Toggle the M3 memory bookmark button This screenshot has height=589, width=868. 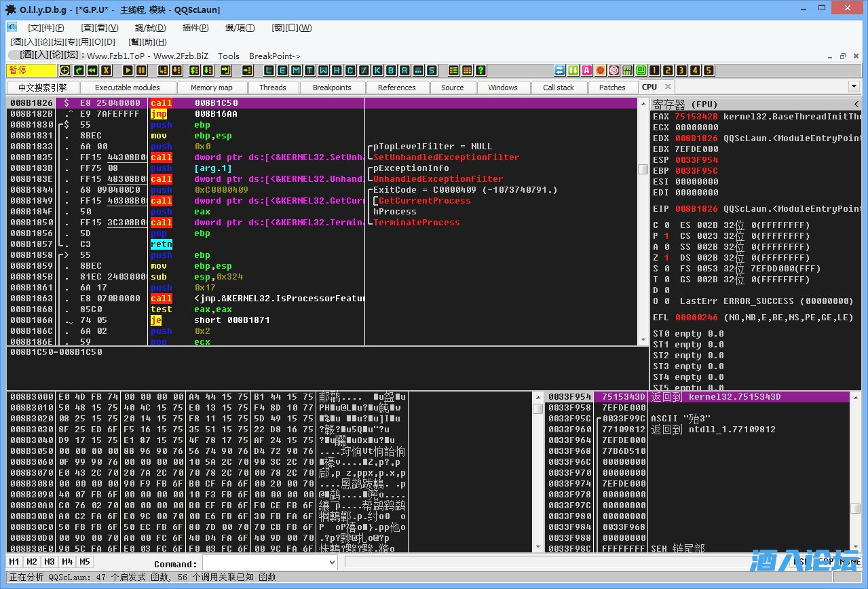click(x=49, y=562)
